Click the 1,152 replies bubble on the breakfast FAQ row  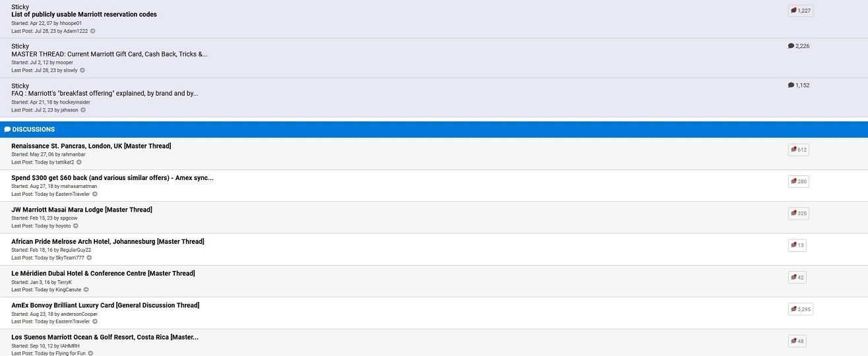tap(799, 85)
